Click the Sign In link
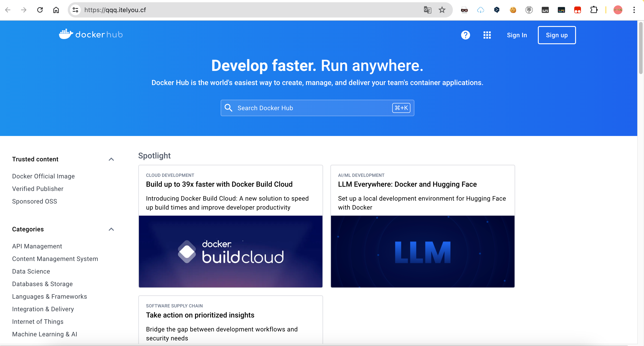This screenshot has width=644, height=346. (517, 35)
